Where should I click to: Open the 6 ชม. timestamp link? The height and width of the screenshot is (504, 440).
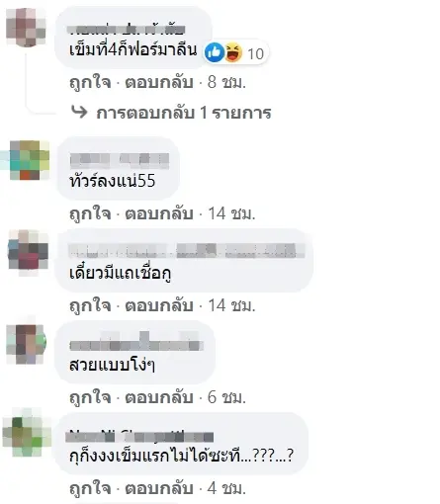(226, 397)
